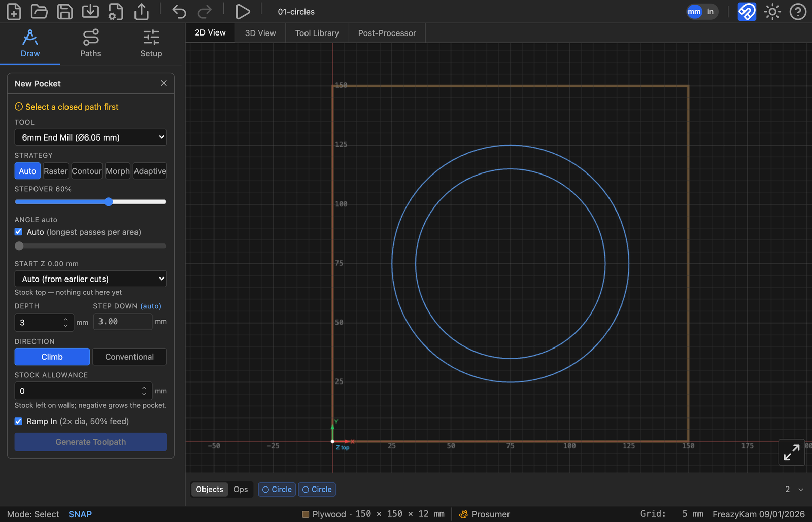Viewport: 812px width, 522px height.
Task: Click the 01-circles project name
Action: tap(296, 12)
